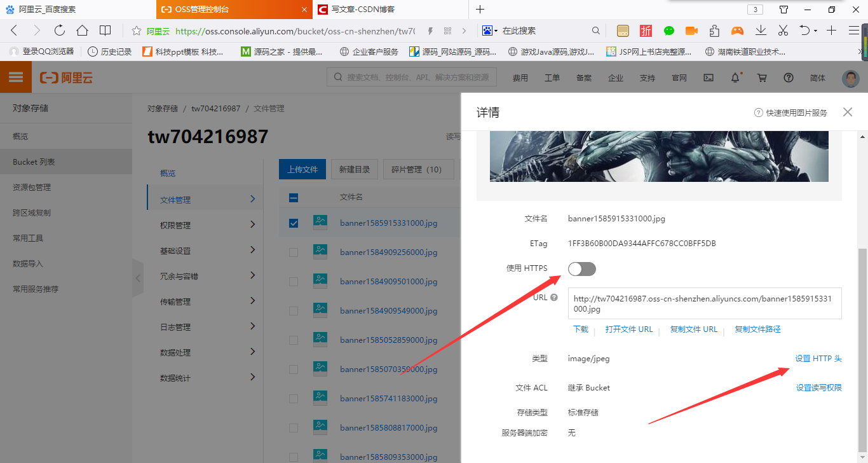Open the WeChat extension icon
Viewport: 868px width, 463px height.
(x=669, y=31)
